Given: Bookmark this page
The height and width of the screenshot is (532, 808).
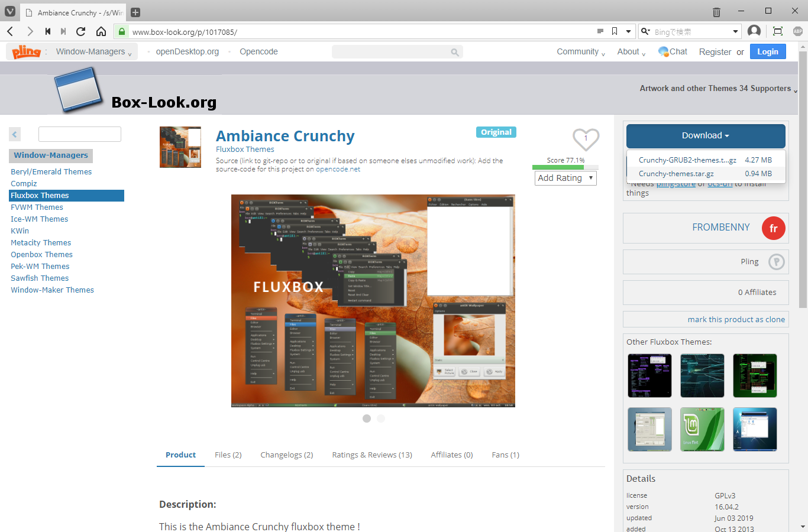Looking at the screenshot, I should click(615, 31).
